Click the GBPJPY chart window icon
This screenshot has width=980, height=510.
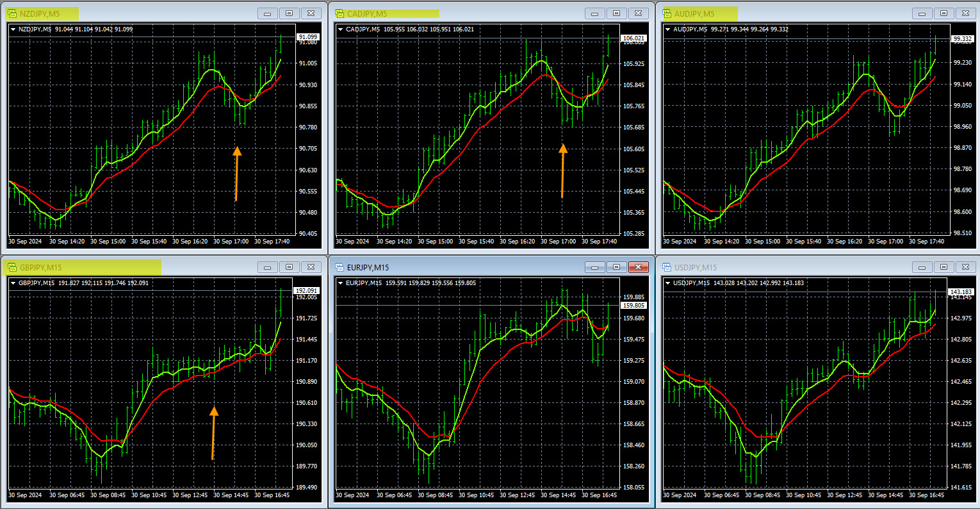(x=12, y=267)
